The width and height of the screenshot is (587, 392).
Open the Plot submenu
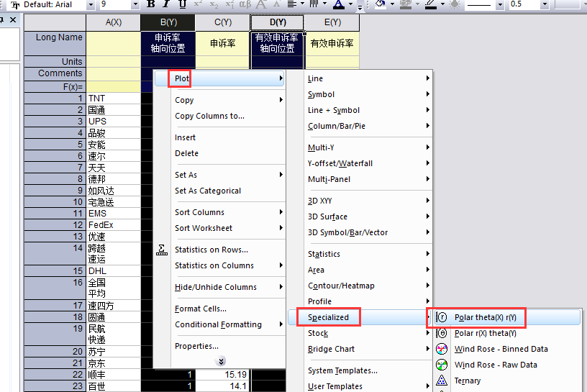pos(219,78)
